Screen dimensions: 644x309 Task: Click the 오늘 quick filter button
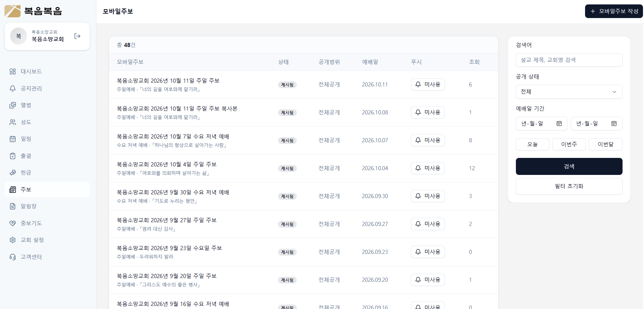point(533,144)
